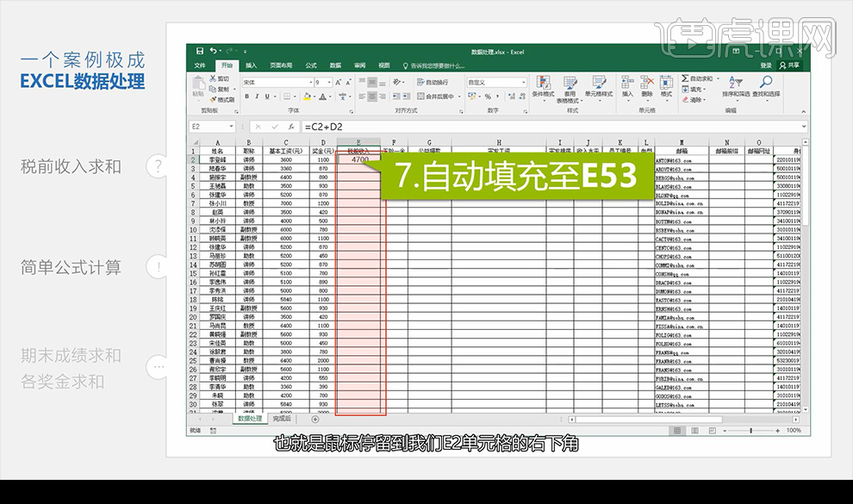
Task: Open Find & Select magnifier icon
Action: [765, 80]
